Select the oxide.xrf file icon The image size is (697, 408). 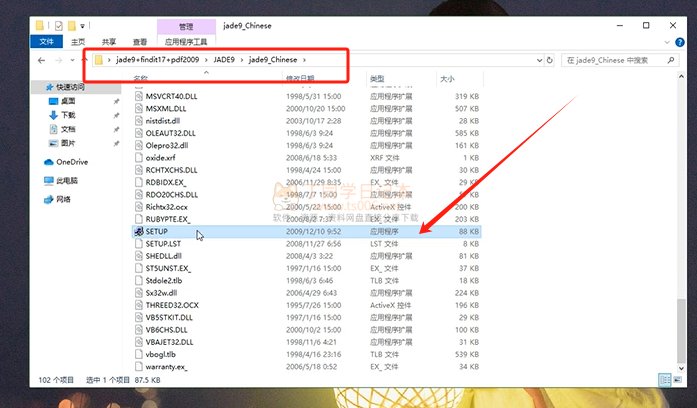[139, 158]
